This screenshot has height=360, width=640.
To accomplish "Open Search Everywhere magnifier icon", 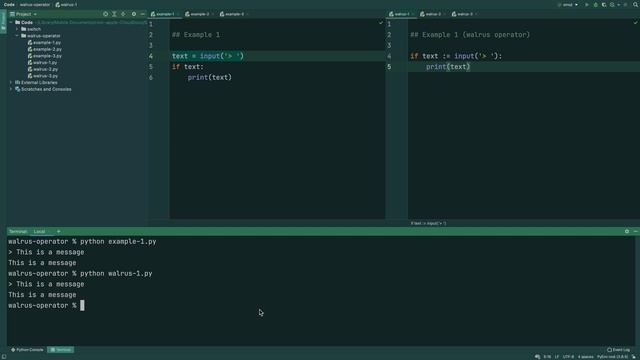I will [636, 4].
